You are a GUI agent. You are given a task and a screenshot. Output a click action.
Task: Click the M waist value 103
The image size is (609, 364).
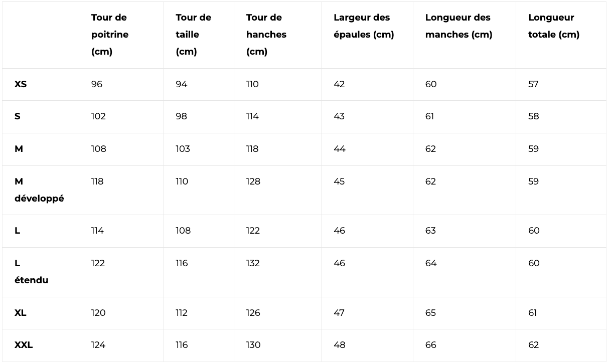(183, 149)
